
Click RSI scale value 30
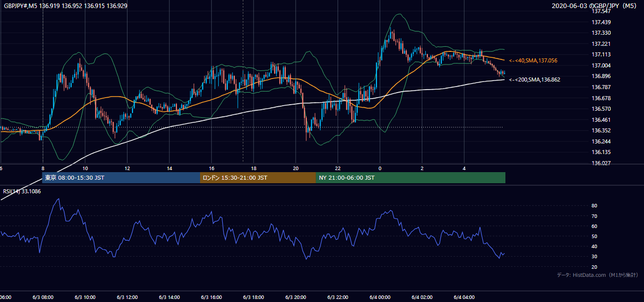pos(594,257)
